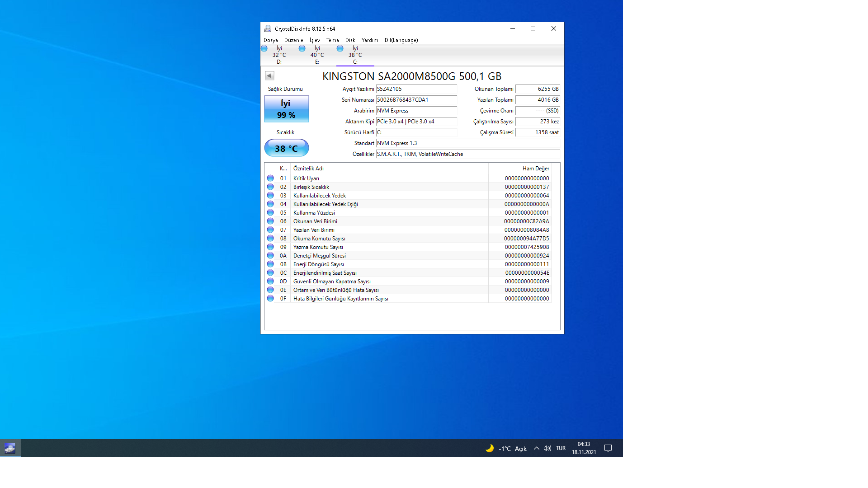Viewport: 868px width, 488px height.
Task: Click the Sürücü Harfi field C:
Action: 416,132
